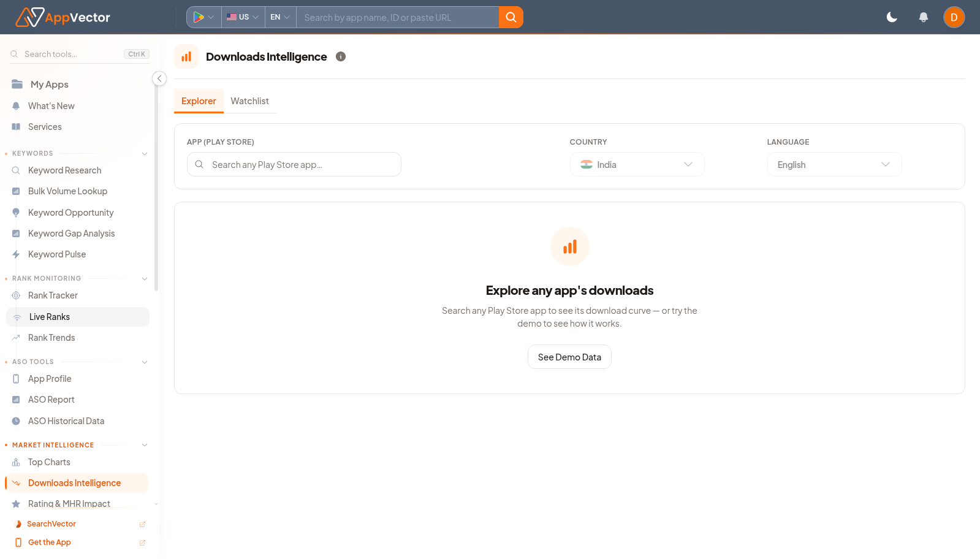This screenshot has width=980, height=559.
Task: Collapse the ASO Tools section chevron
Action: tap(145, 362)
